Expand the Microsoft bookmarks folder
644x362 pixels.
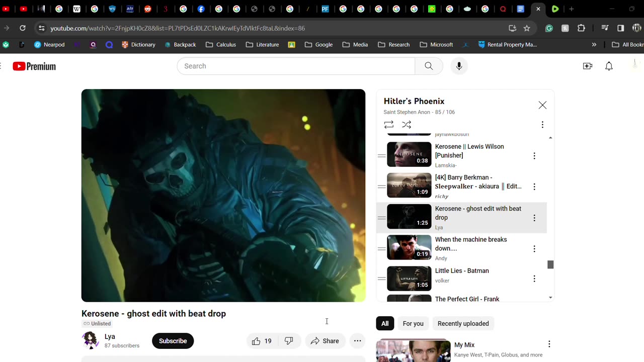coord(437,45)
